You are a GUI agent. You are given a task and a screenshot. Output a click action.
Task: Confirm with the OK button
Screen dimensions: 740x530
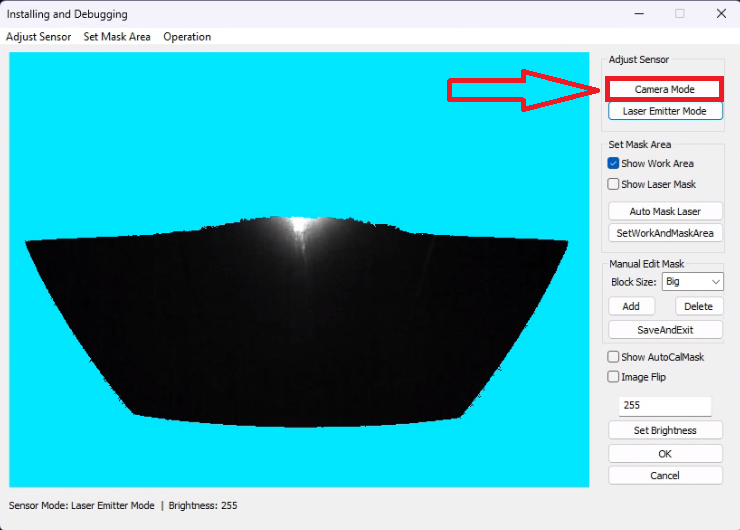coord(665,454)
